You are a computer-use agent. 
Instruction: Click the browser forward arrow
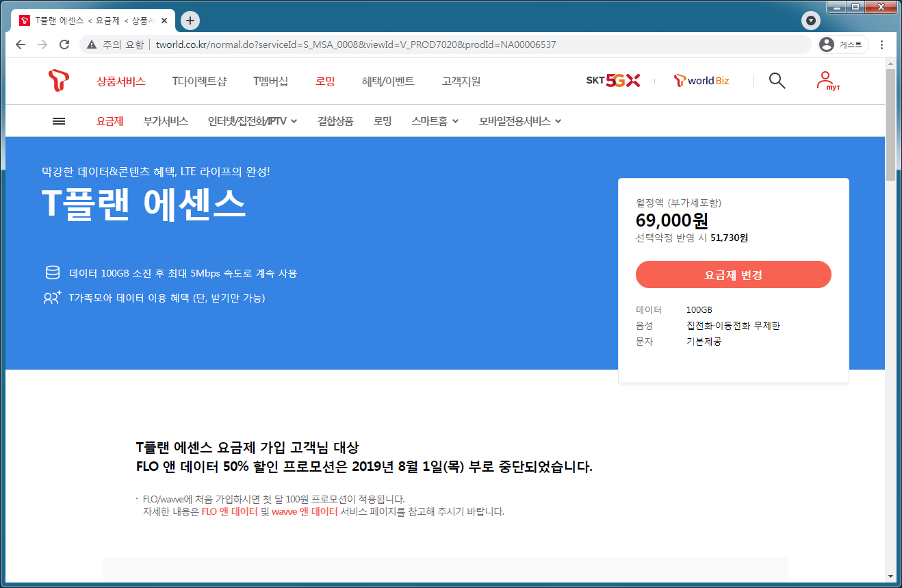point(42,44)
